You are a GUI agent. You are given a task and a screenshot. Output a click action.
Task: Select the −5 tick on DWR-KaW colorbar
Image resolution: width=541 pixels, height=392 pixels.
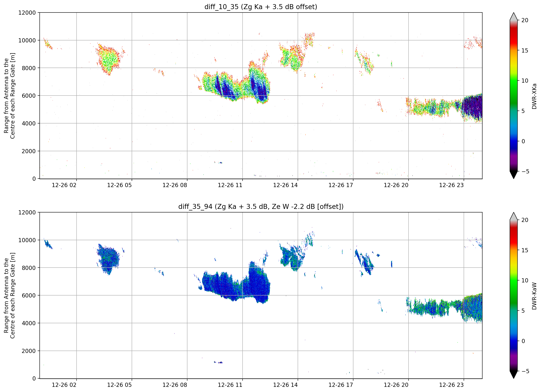525,371
